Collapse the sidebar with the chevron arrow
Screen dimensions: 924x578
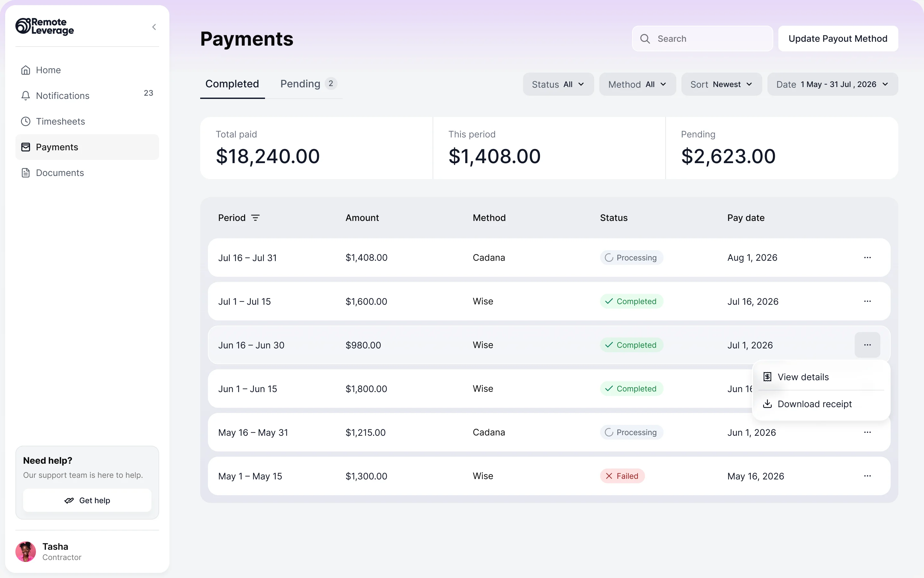point(154,27)
